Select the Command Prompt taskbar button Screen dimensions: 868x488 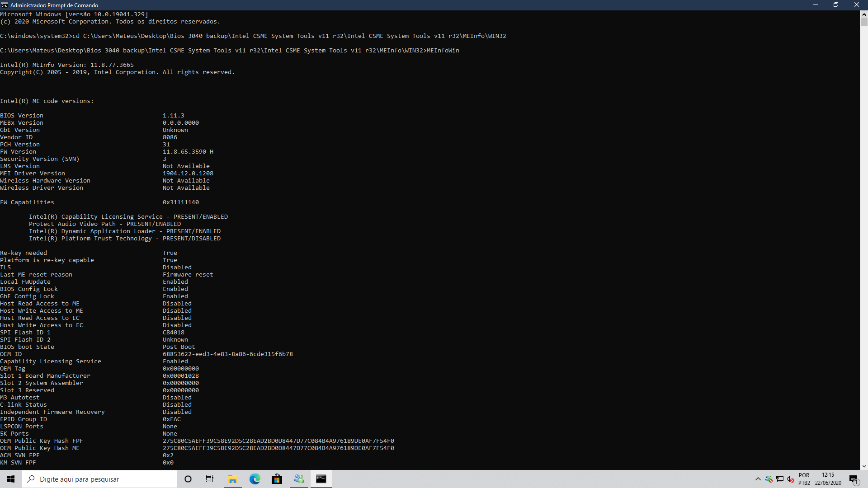click(321, 479)
